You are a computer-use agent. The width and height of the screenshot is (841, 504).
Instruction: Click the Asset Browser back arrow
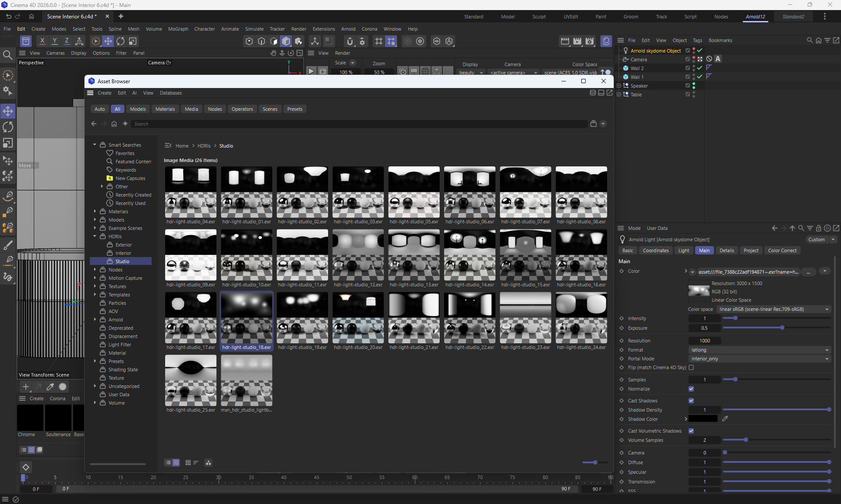point(94,124)
